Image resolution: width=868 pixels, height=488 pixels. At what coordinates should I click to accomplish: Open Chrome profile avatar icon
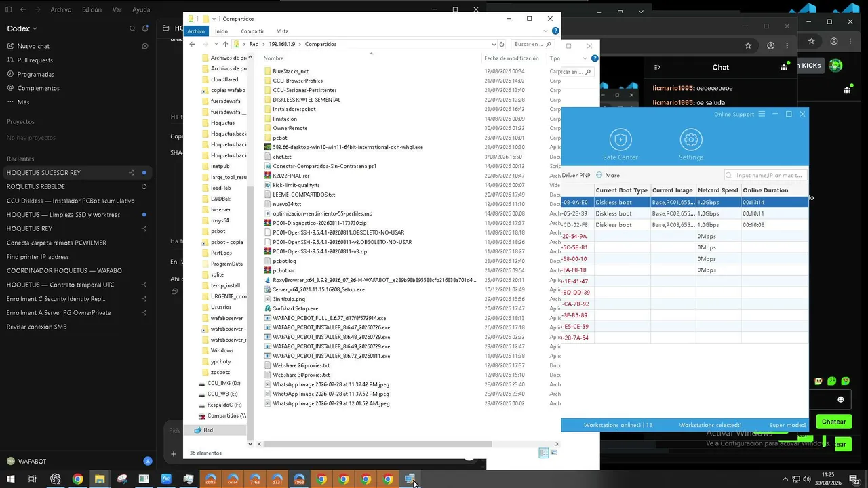(771, 46)
